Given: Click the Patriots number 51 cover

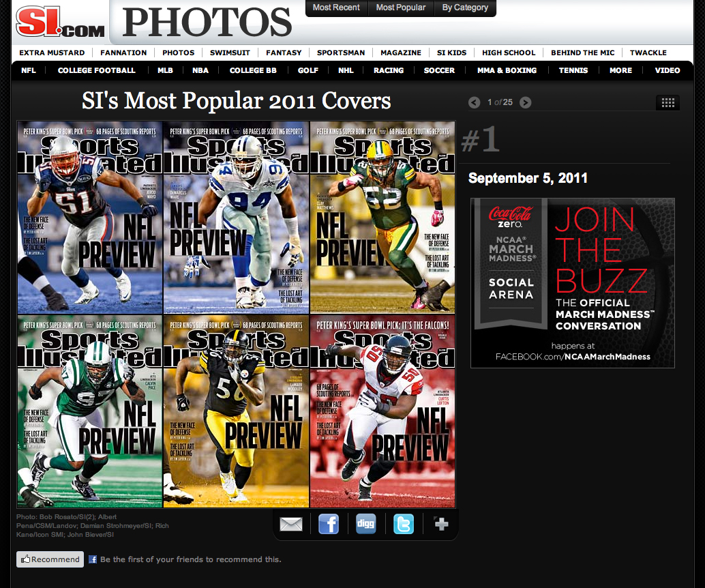Looking at the screenshot, I should 90,218.
